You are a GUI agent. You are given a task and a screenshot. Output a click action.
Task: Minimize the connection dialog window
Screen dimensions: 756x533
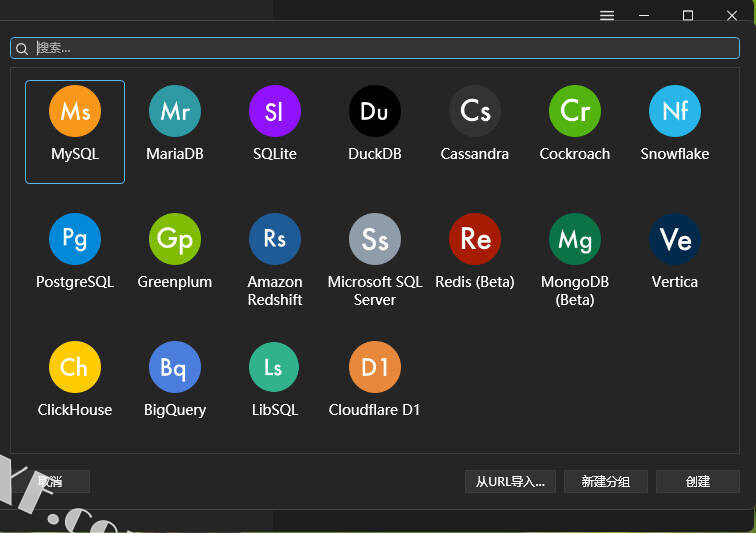pos(644,15)
